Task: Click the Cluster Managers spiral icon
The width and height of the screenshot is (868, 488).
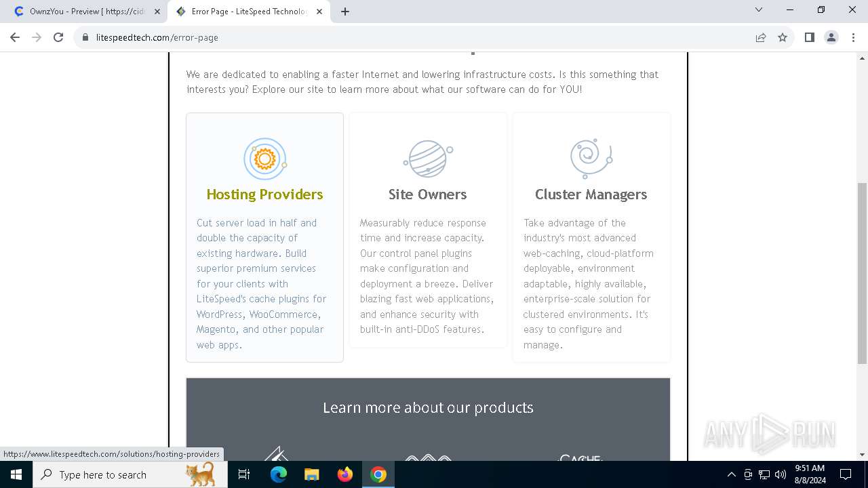Action: pyautogui.click(x=591, y=159)
